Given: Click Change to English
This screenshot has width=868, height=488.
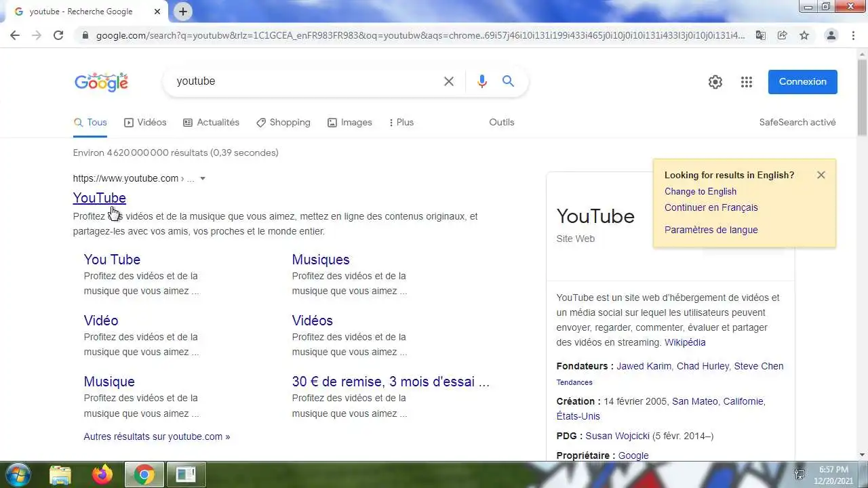Looking at the screenshot, I should coord(701,191).
